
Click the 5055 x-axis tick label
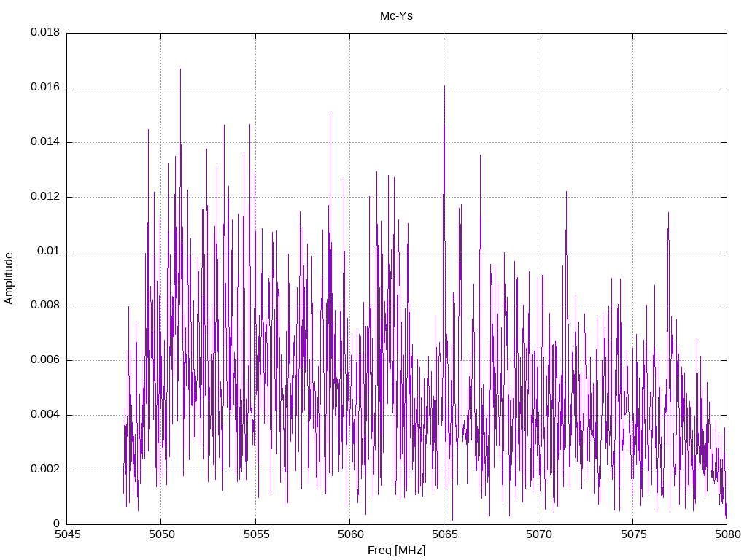point(256,534)
